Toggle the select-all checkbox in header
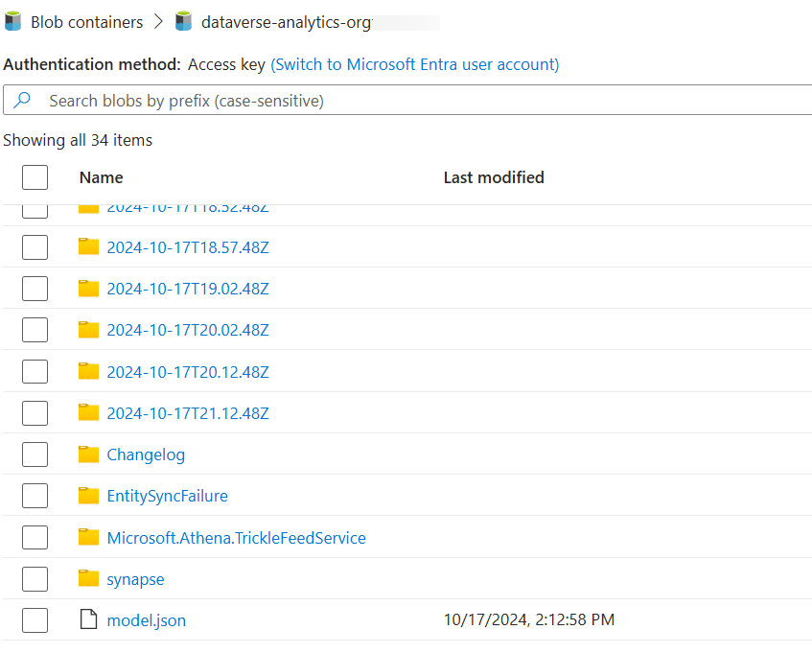The width and height of the screenshot is (812, 653). point(35,177)
